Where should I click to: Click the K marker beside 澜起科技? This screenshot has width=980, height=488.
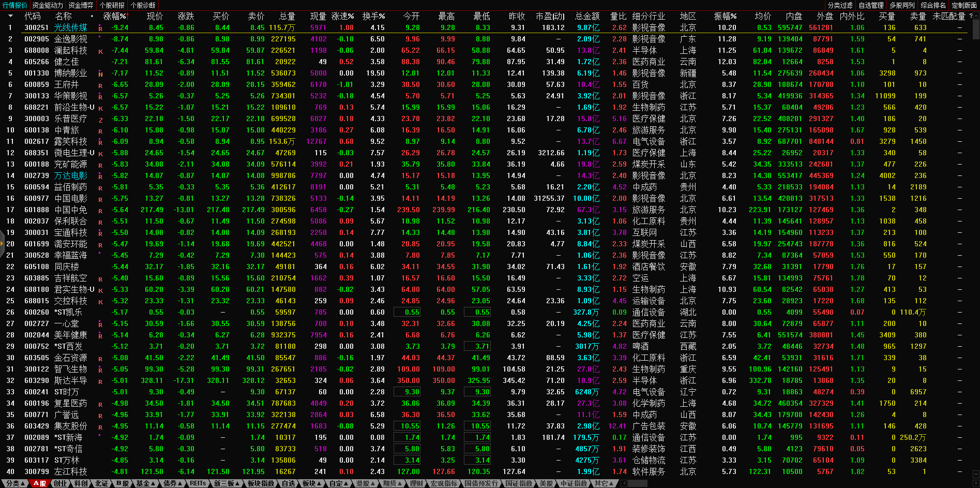click(x=100, y=51)
